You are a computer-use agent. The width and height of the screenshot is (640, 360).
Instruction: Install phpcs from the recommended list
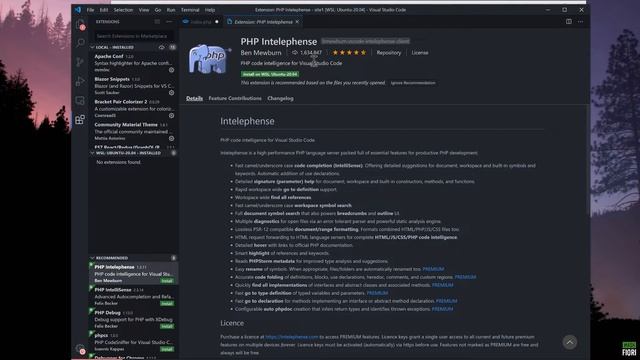tap(167, 349)
